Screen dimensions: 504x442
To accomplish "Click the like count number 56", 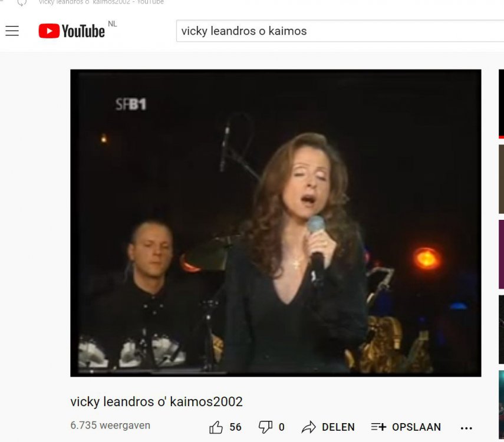I will pos(235,427).
